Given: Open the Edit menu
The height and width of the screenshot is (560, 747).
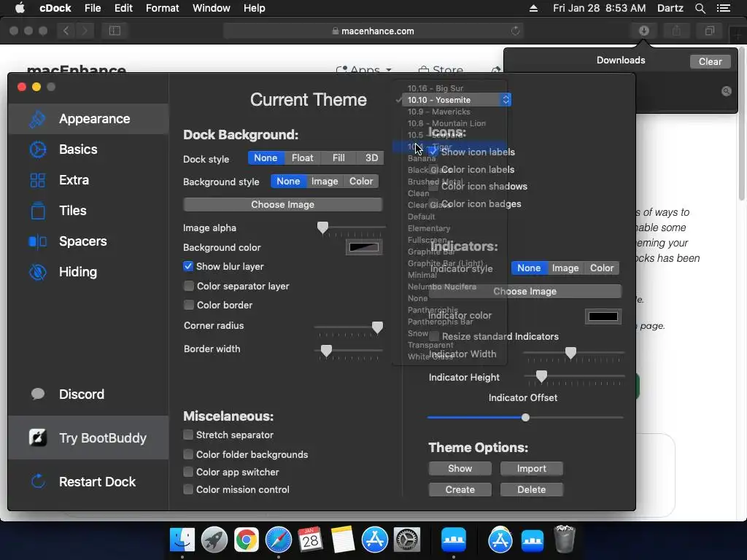Looking at the screenshot, I should coord(123,8).
